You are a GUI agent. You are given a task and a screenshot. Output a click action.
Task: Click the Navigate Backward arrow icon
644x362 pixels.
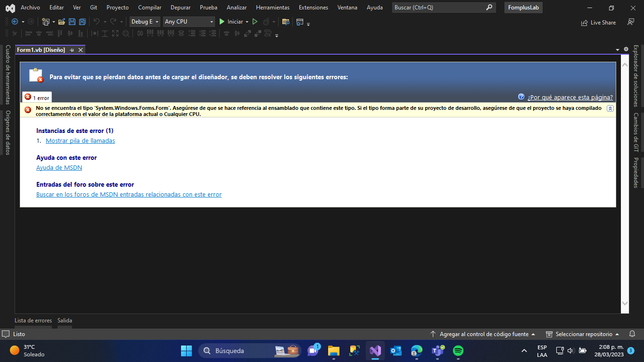coord(15,22)
